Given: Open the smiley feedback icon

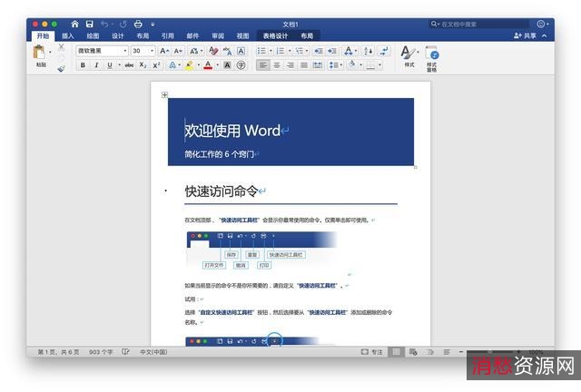Looking at the screenshot, I should (x=541, y=24).
